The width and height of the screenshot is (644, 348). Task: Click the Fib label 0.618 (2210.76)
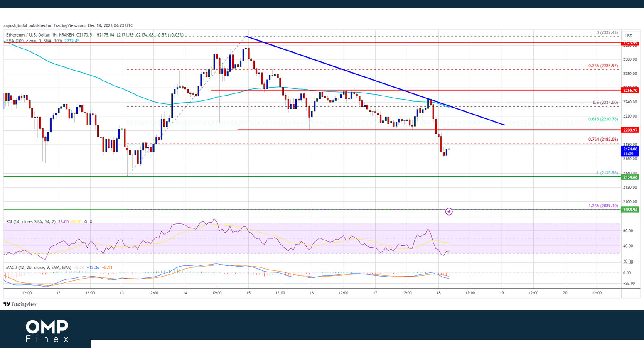[603, 119]
